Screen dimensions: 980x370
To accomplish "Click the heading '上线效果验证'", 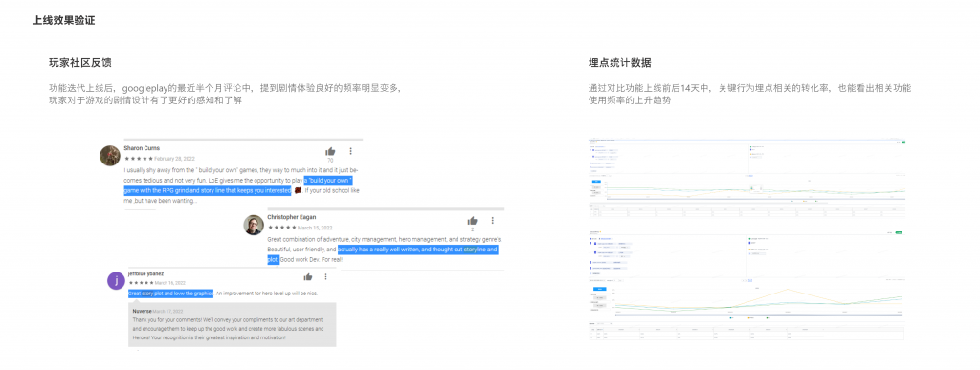I will [64, 21].
